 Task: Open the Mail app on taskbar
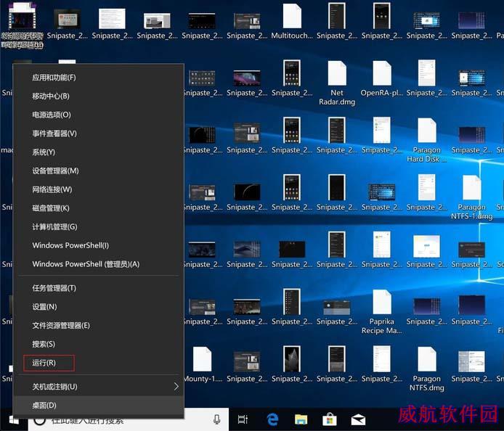[x=358, y=419]
